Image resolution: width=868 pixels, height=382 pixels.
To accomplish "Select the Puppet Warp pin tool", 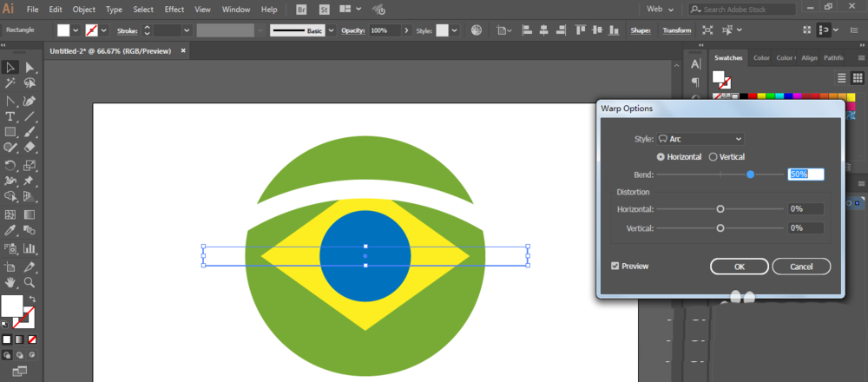I will (x=30, y=181).
